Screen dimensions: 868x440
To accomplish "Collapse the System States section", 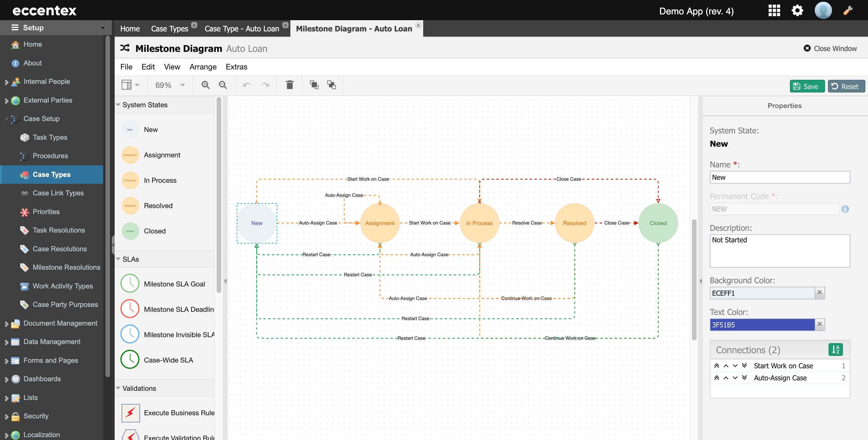I will click(x=118, y=105).
